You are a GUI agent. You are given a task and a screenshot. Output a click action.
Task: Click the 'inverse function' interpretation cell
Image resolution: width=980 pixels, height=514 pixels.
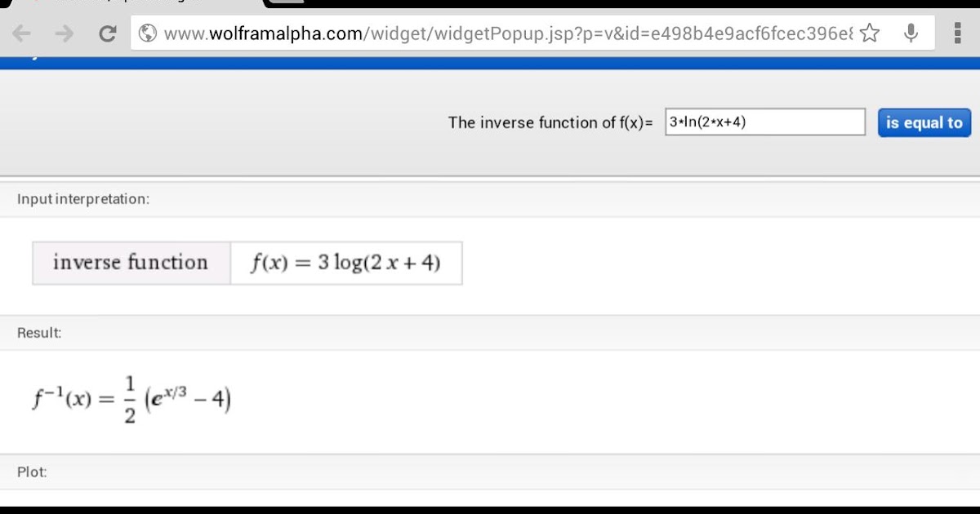(x=131, y=263)
